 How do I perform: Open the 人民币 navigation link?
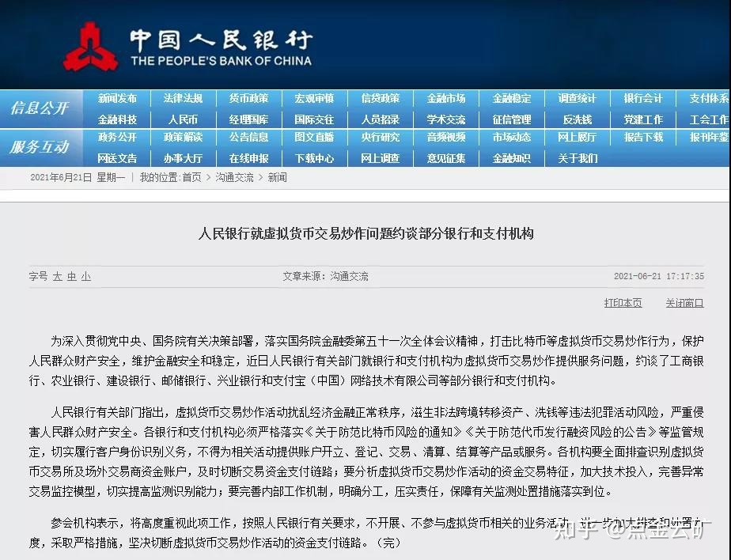183,120
